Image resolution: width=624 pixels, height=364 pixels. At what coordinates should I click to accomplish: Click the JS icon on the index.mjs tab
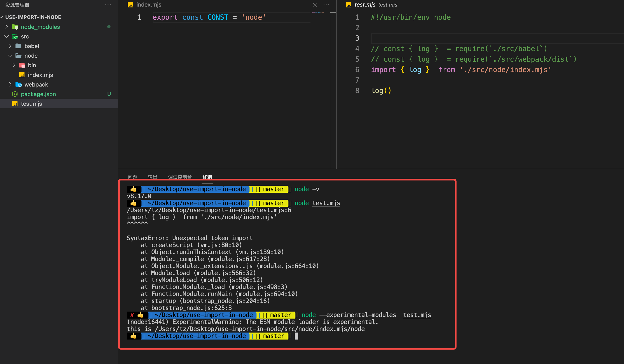131,5
